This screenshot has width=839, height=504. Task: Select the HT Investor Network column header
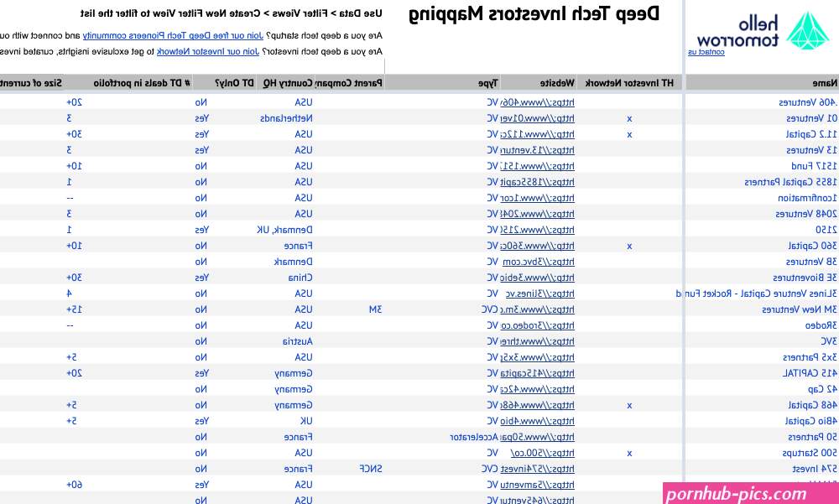(629, 83)
